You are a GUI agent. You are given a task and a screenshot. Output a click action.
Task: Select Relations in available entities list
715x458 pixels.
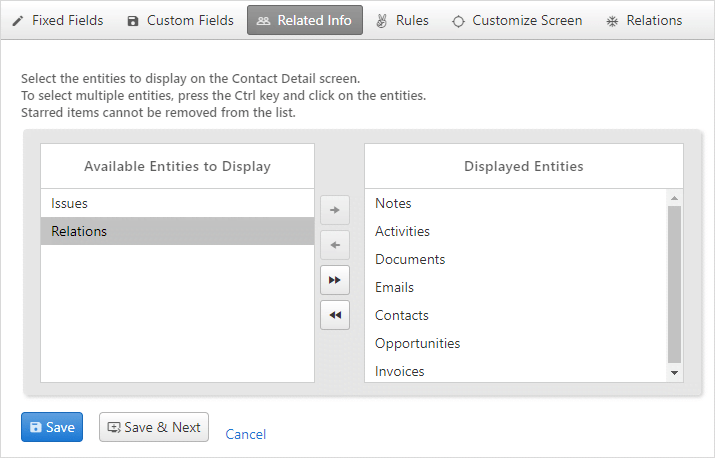pyautogui.click(x=177, y=231)
